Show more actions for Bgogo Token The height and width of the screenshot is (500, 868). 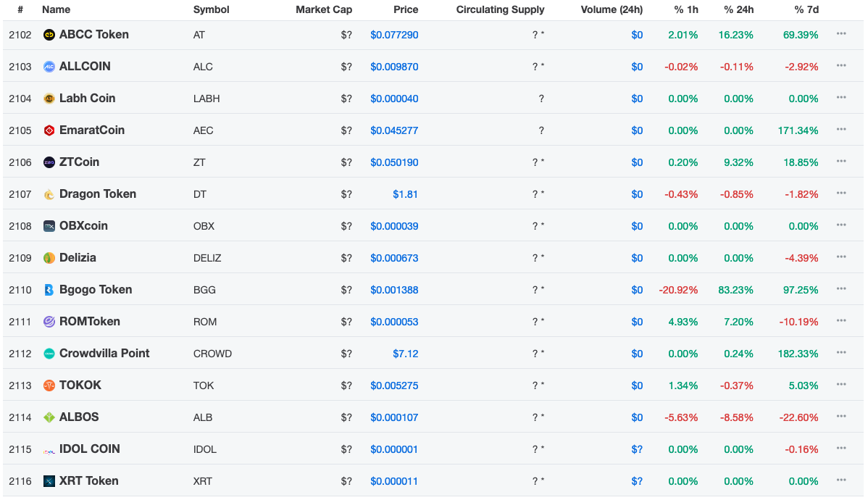click(841, 288)
